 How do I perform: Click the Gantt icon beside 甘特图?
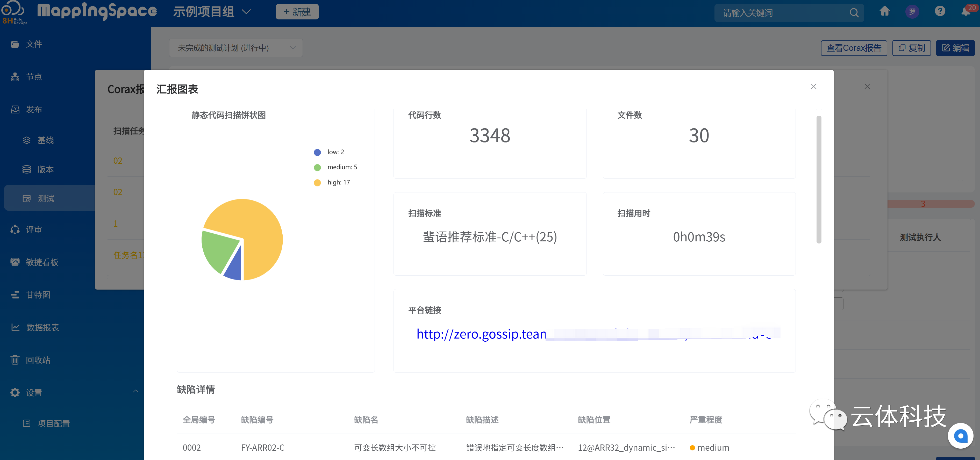pyautogui.click(x=15, y=295)
